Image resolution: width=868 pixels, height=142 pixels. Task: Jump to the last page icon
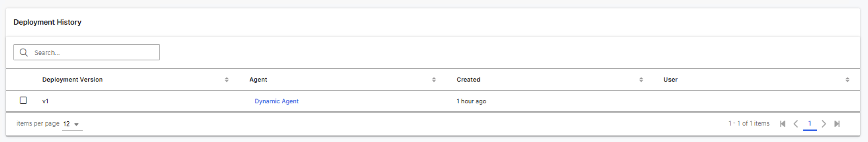pyautogui.click(x=837, y=124)
